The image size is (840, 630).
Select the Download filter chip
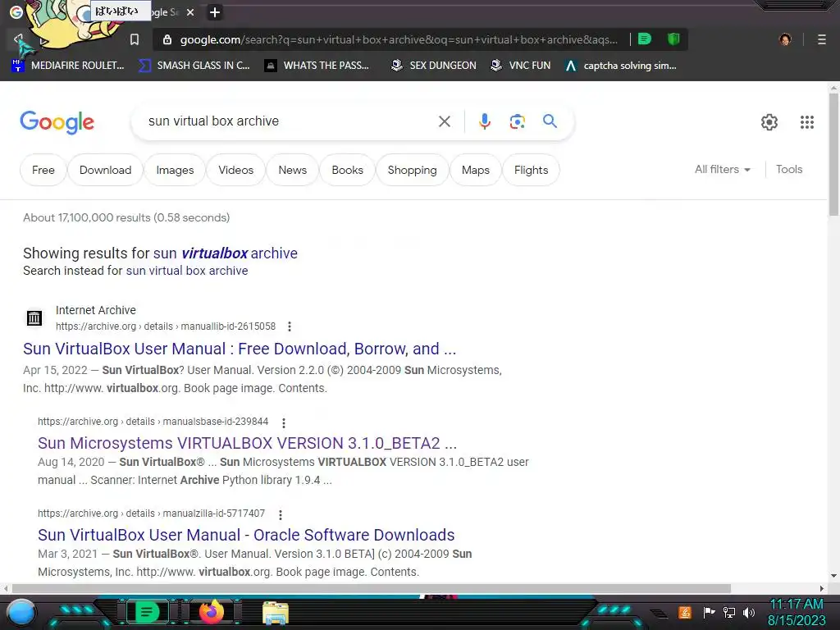tap(106, 170)
